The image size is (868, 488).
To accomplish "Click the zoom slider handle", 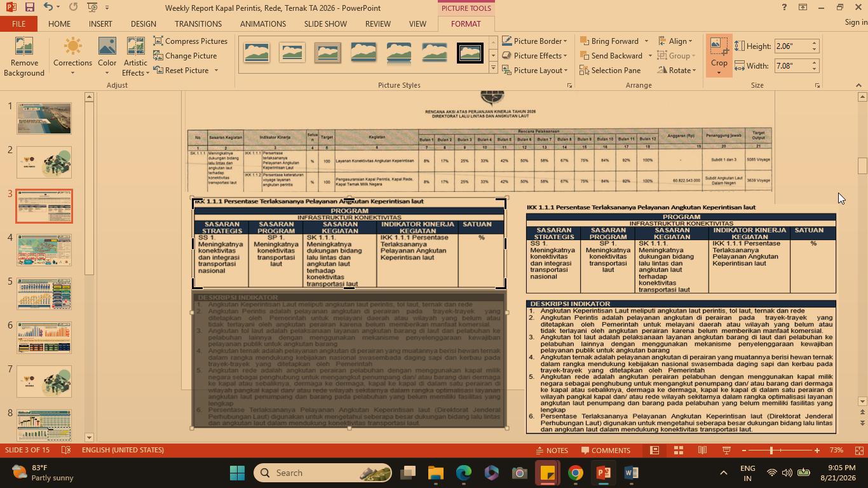I will coord(771,450).
